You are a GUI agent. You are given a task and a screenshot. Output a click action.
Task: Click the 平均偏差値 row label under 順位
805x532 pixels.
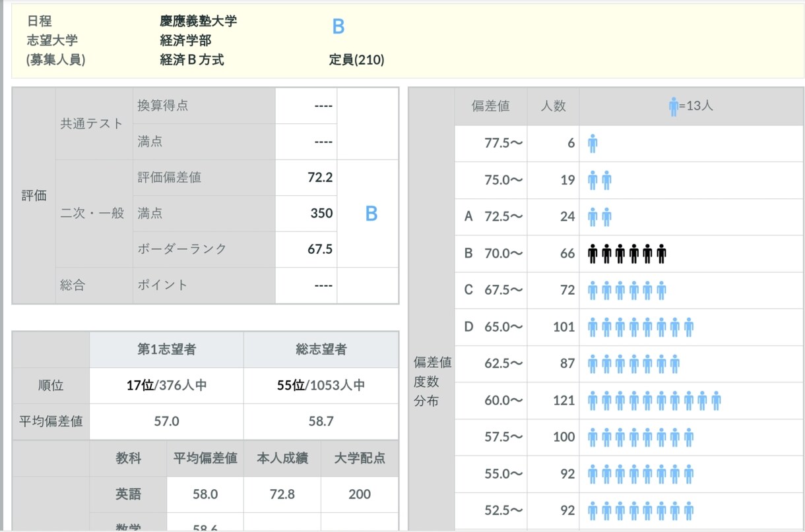click(51, 422)
